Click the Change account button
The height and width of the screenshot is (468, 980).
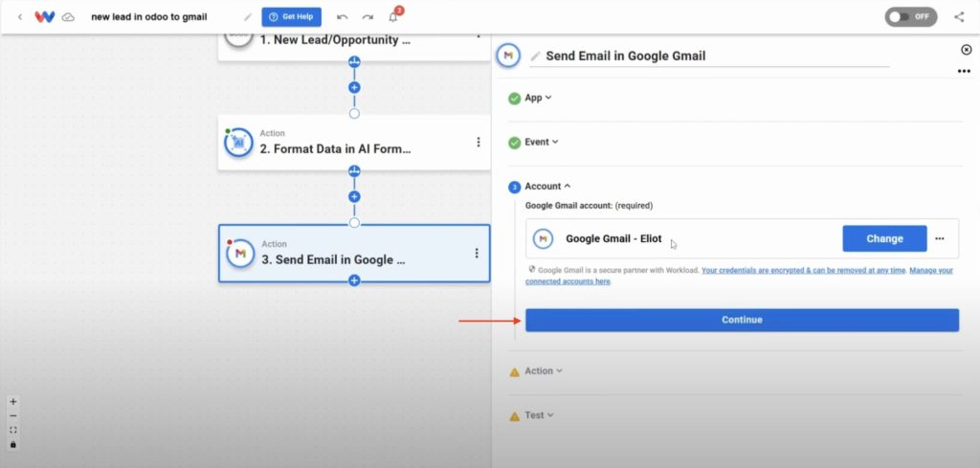[884, 238]
